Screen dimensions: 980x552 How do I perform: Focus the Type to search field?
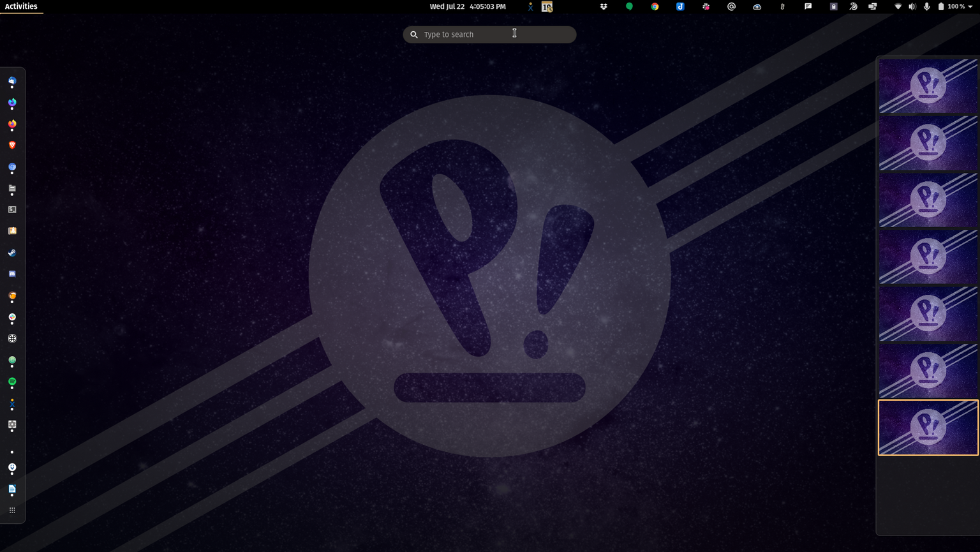pos(489,34)
